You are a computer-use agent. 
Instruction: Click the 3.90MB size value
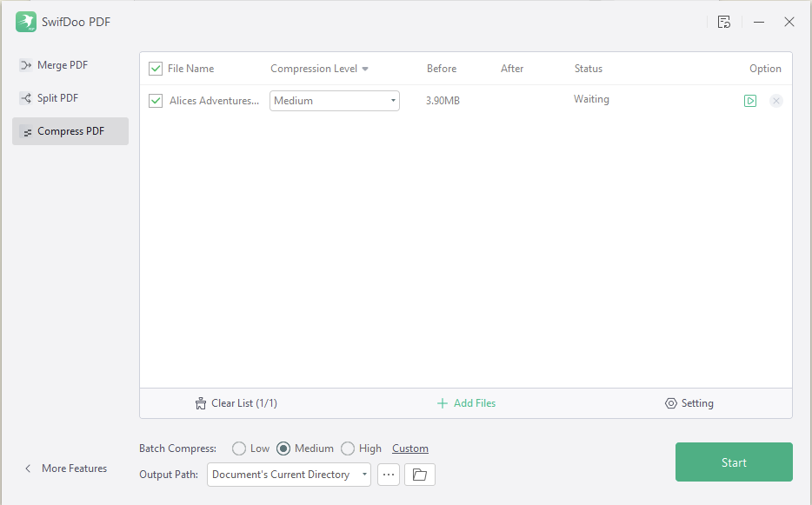coord(443,101)
